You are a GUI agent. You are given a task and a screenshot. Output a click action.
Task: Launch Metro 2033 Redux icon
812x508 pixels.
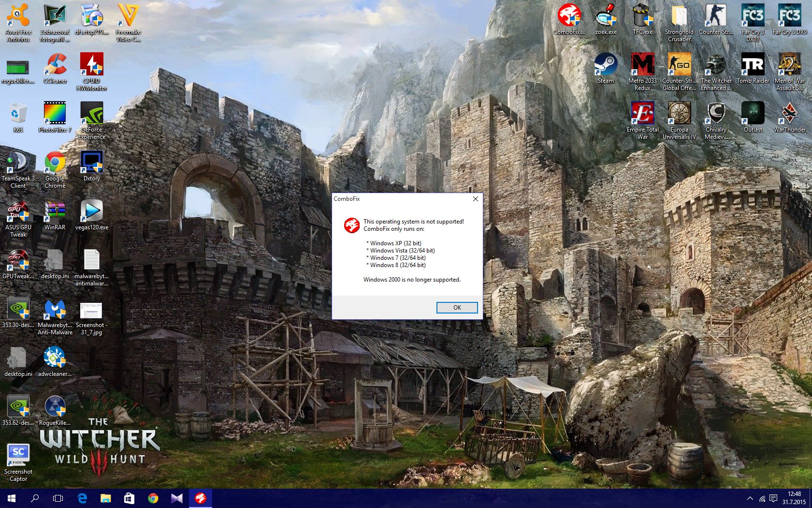[643, 71]
